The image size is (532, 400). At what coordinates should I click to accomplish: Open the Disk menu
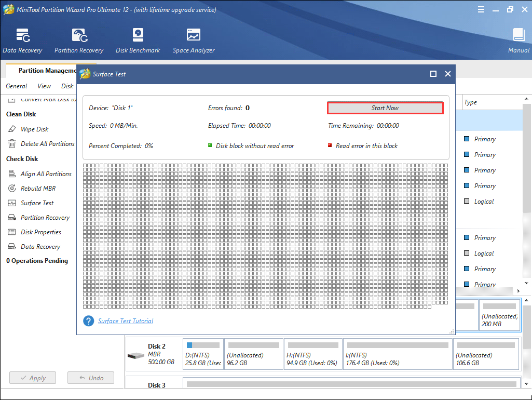[67, 86]
